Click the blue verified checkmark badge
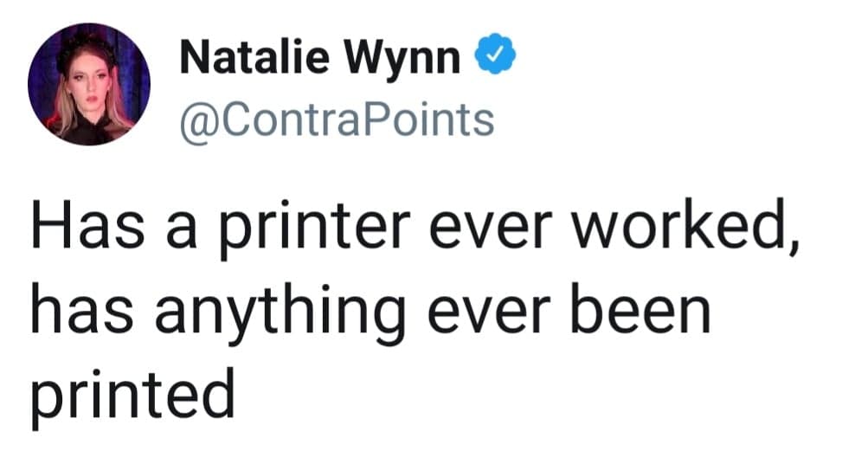Viewport: 868px width, 457px height. click(x=497, y=61)
